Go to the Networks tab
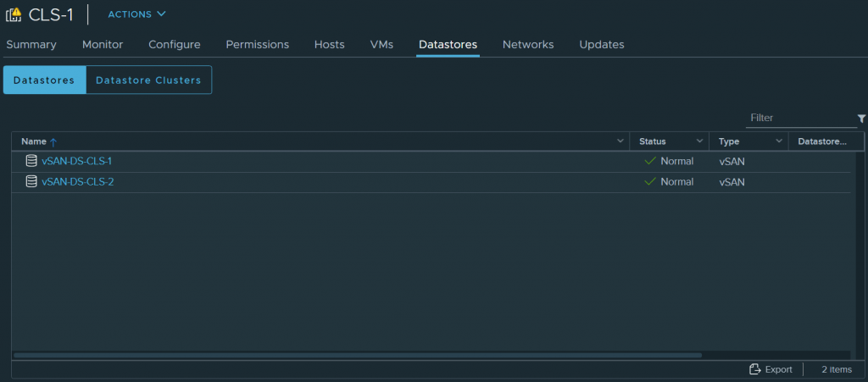 click(527, 44)
